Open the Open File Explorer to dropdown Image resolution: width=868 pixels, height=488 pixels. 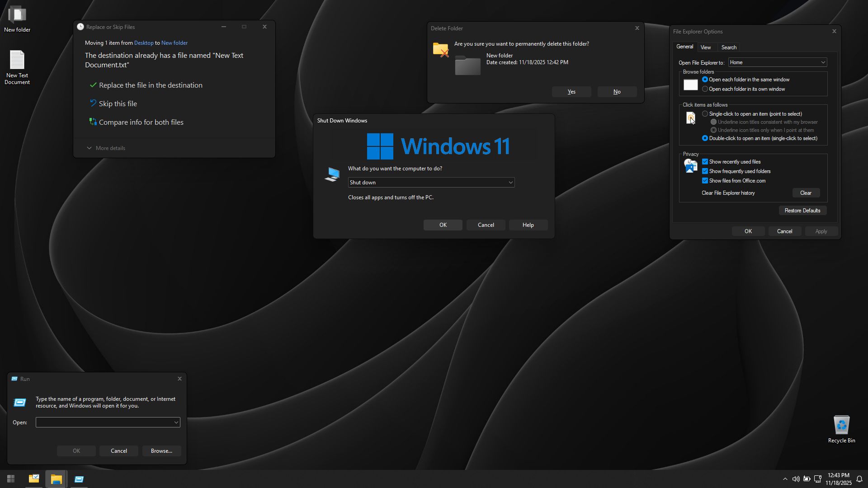click(778, 62)
